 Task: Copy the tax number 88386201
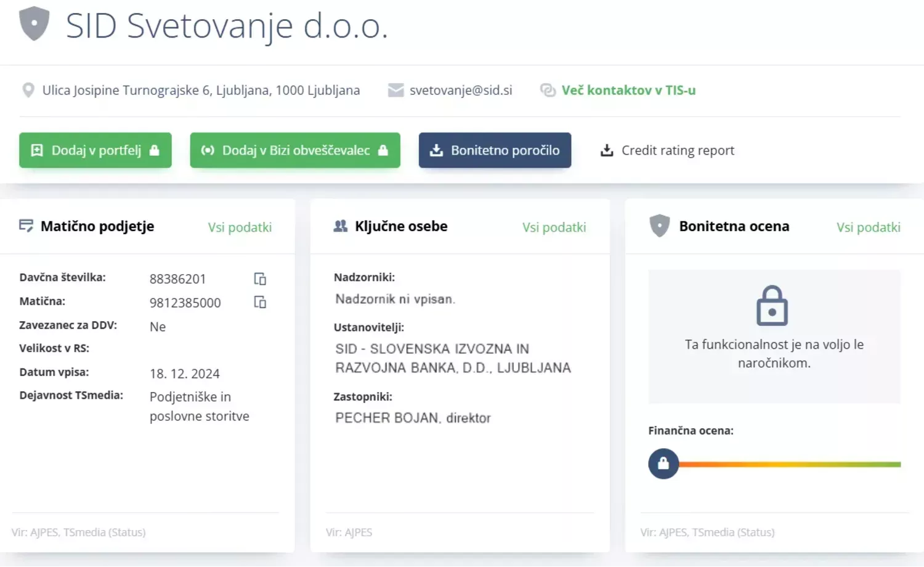(260, 279)
